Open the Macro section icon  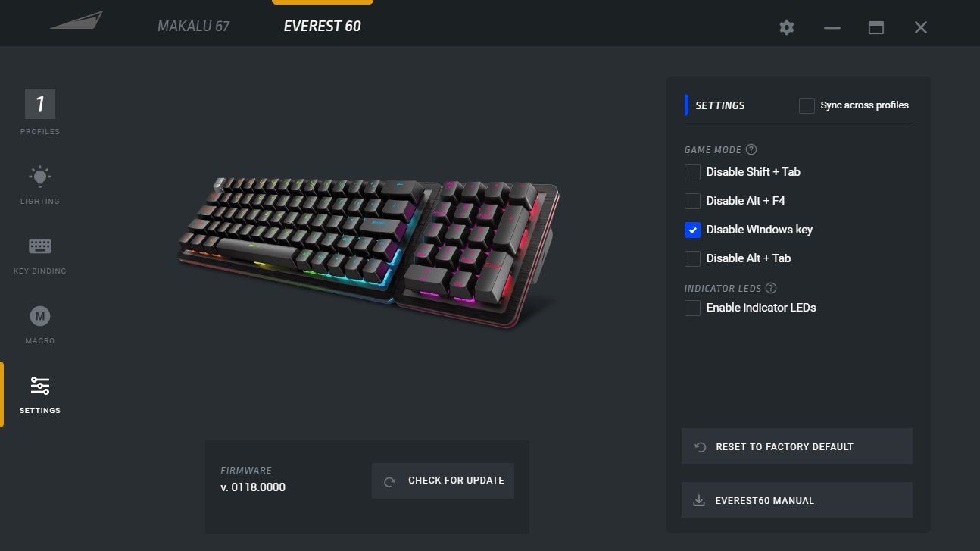tap(40, 316)
